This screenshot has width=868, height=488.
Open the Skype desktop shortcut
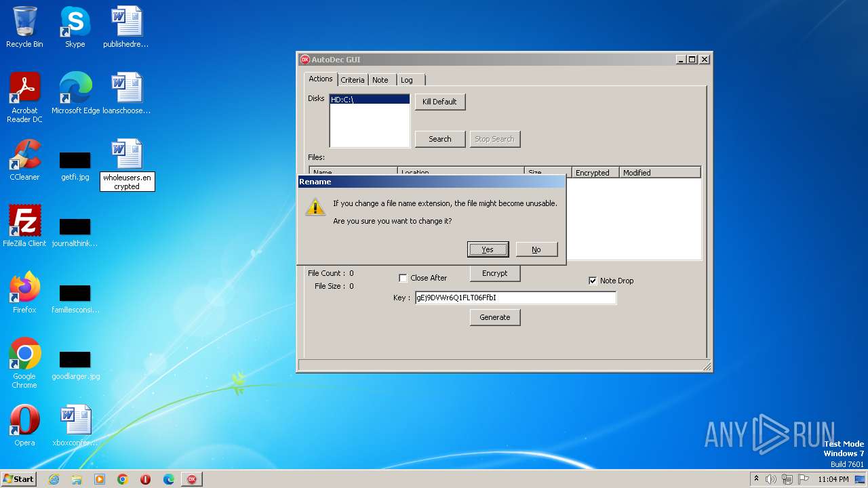75,27
